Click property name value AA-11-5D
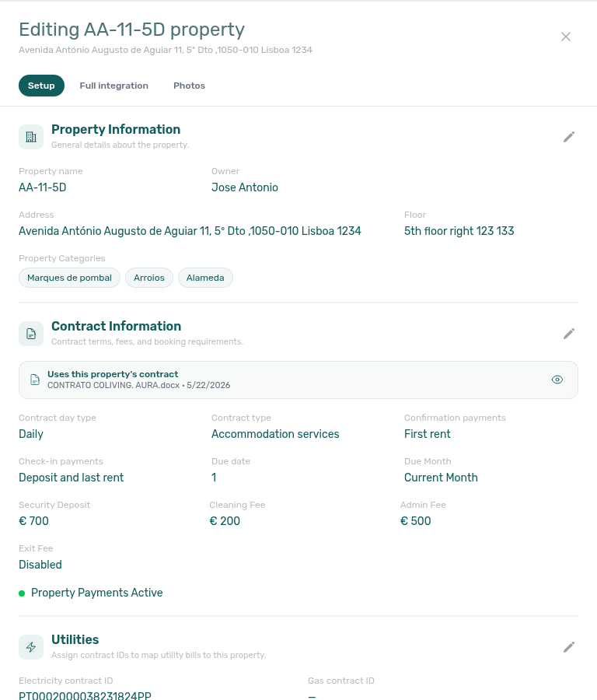The width and height of the screenshot is (597, 700). coord(43,187)
